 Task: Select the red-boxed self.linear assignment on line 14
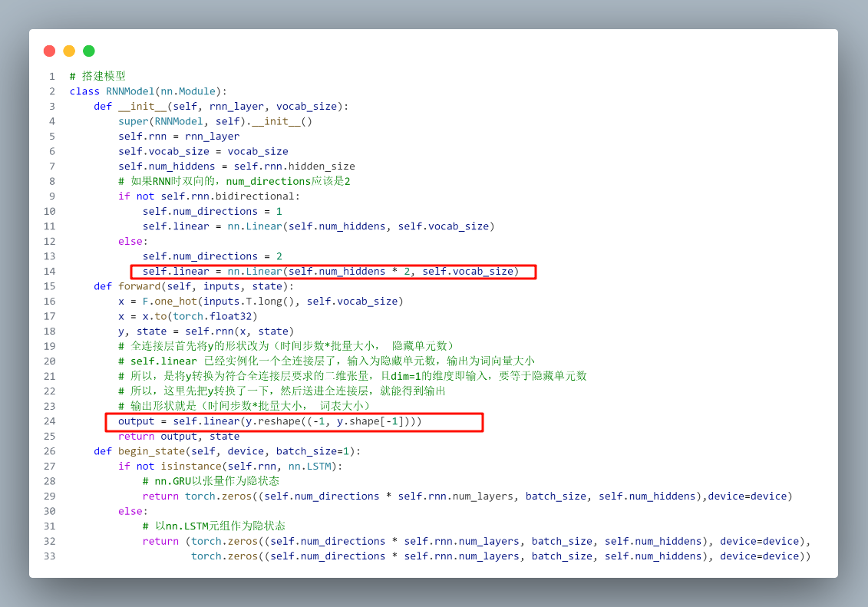pyautogui.click(x=332, y=271)
